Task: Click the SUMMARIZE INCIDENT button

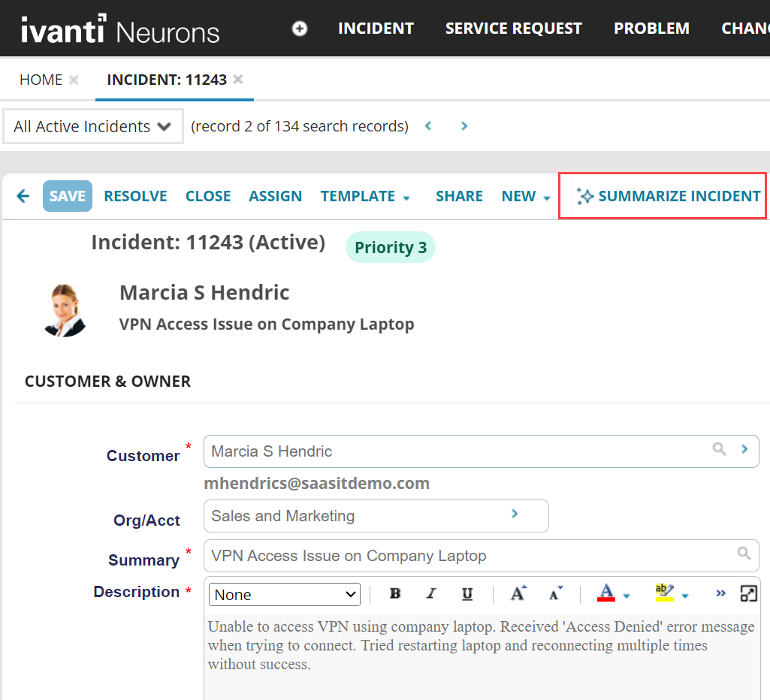Action: click(669, 196)
